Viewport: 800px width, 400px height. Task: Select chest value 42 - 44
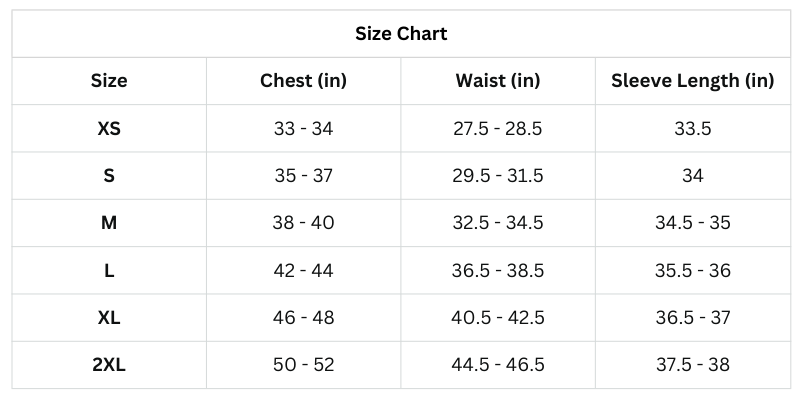tap(303, 271)
